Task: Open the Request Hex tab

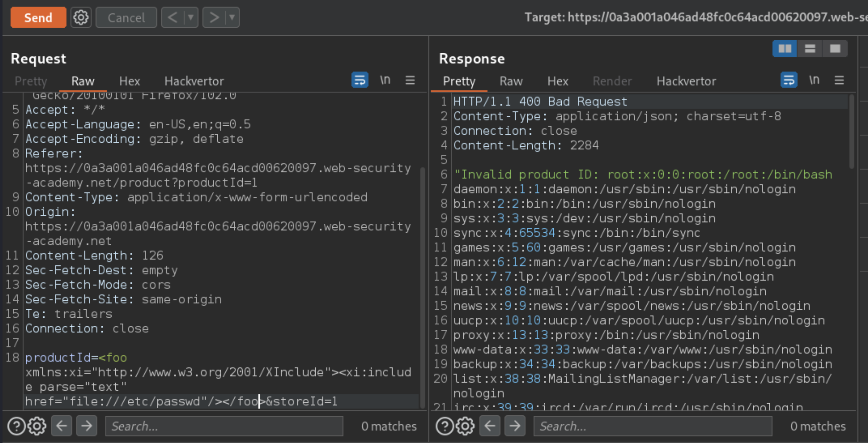Action: point(129,81)
